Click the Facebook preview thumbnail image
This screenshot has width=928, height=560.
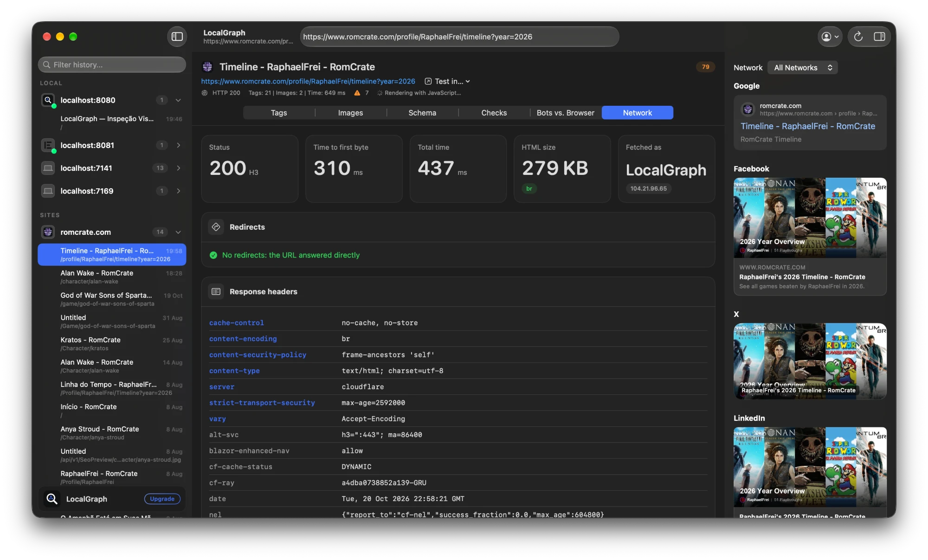click(810, 218)
